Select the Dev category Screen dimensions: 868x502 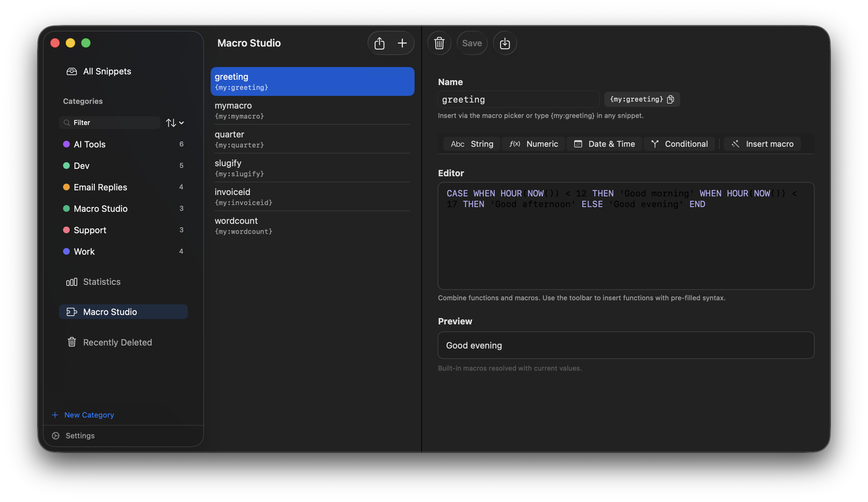click(x=123, y=166)
